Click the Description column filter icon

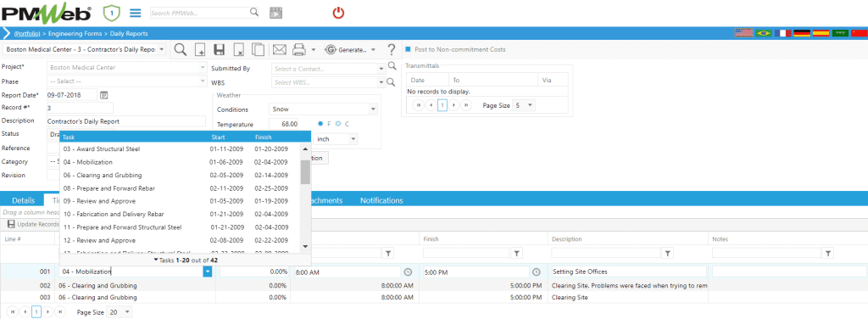click(x=668, y=253)
